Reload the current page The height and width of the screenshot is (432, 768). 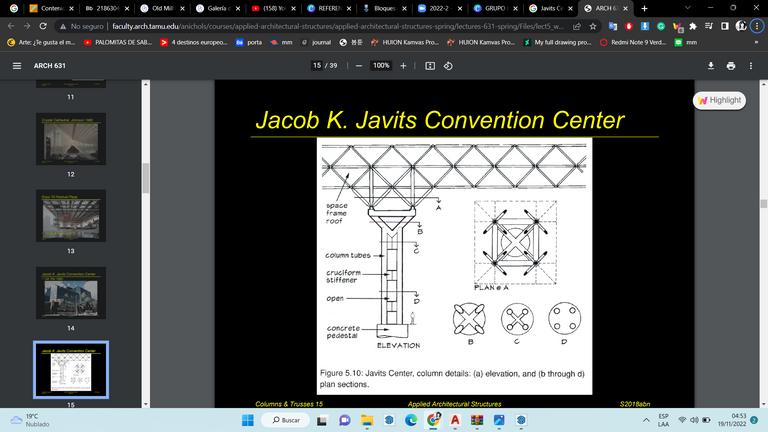click(43, 26)
